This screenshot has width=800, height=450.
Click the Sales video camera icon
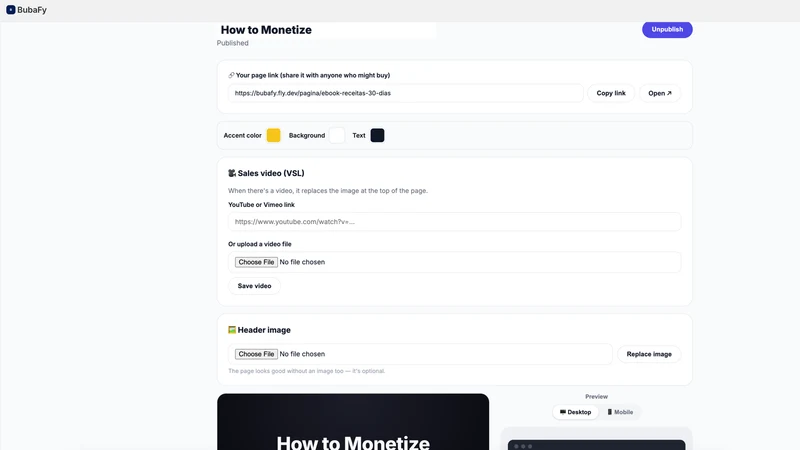(x=232, y=173)
